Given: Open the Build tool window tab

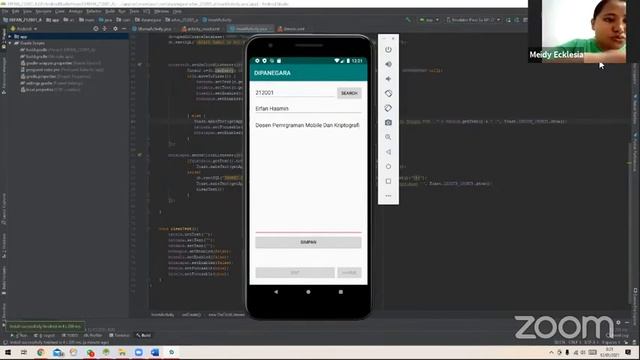Looking at the screenshot, I should pos(144,336).
